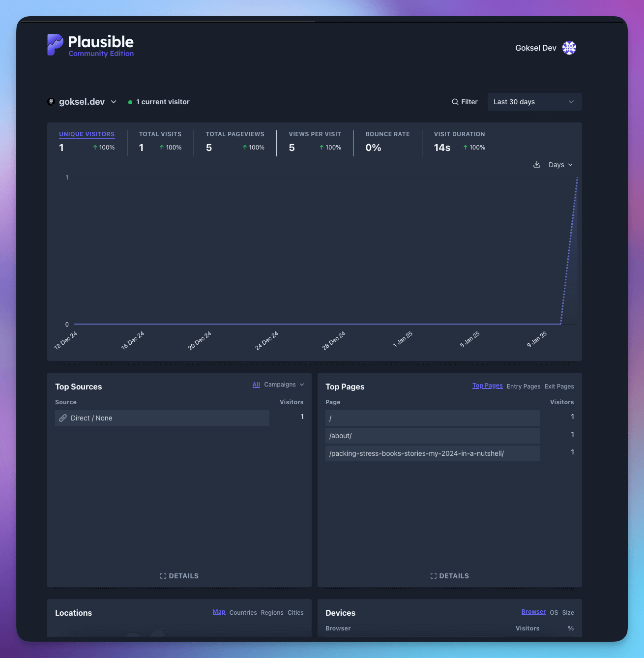The height and width of the screenshot is (658, 644).
Task: Expand the Campaigns dropdown
Action: tap(284, 385)
